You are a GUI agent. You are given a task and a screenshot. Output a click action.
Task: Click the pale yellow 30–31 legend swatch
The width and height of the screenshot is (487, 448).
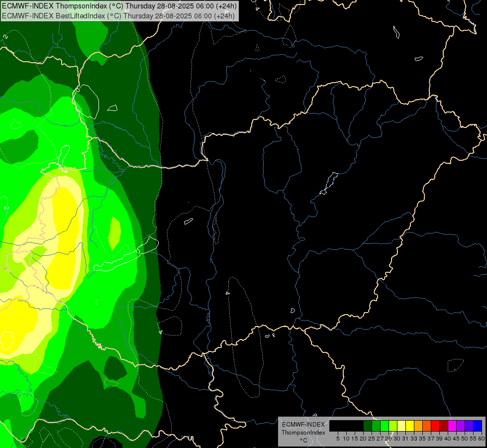(401, 426)
